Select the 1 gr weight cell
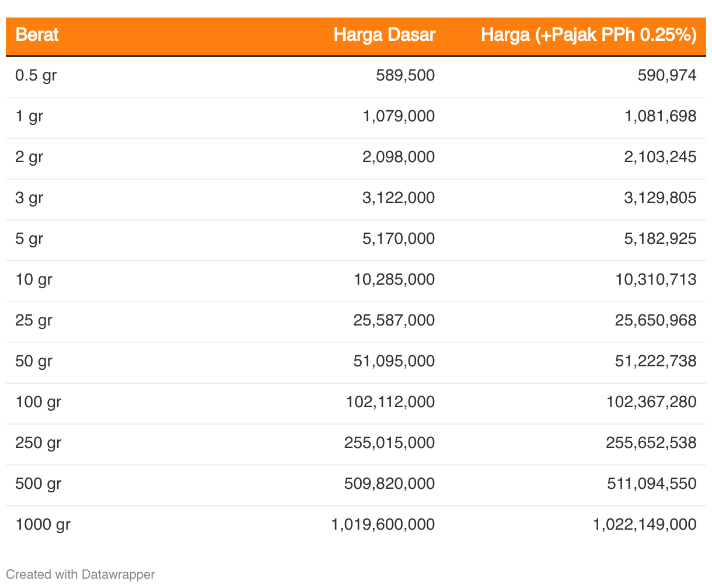The height and width of the screenshot is (588, 712). pos(29,117)
